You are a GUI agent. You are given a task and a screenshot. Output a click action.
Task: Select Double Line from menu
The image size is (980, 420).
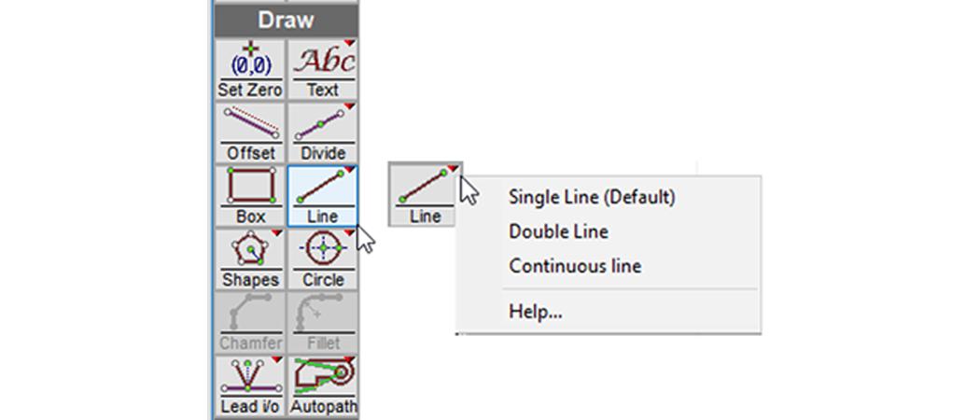pyautogui.click(x=558, y=231)
